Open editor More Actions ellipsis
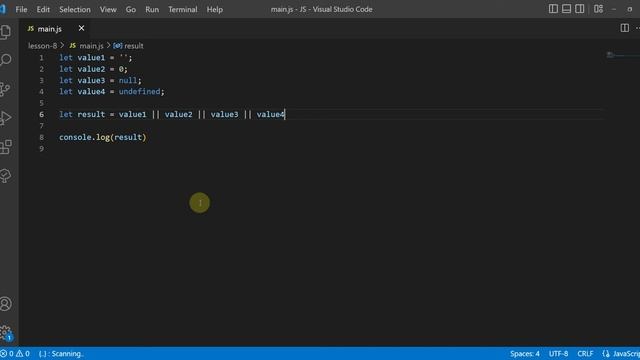 (x=637, y=28)
